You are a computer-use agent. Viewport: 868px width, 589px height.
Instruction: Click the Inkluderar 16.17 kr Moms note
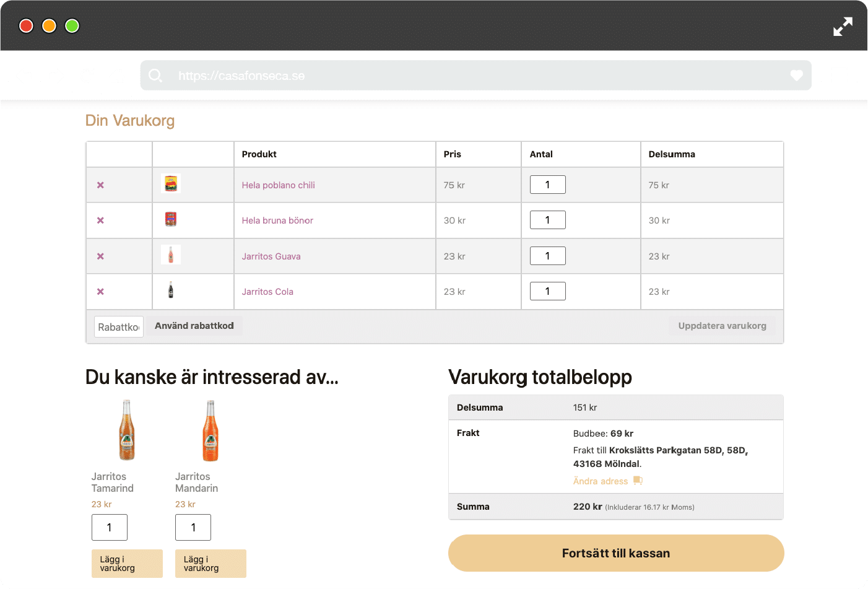(649, 507)
